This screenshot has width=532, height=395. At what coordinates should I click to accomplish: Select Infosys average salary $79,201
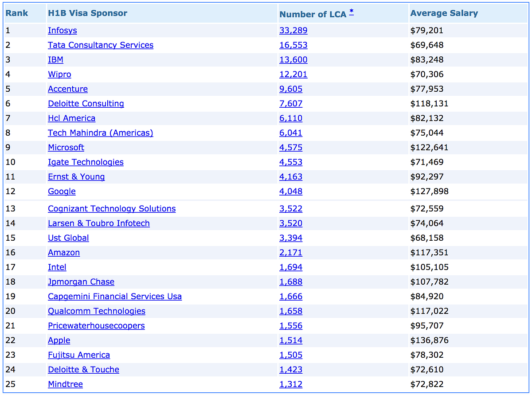coord(427,31)
